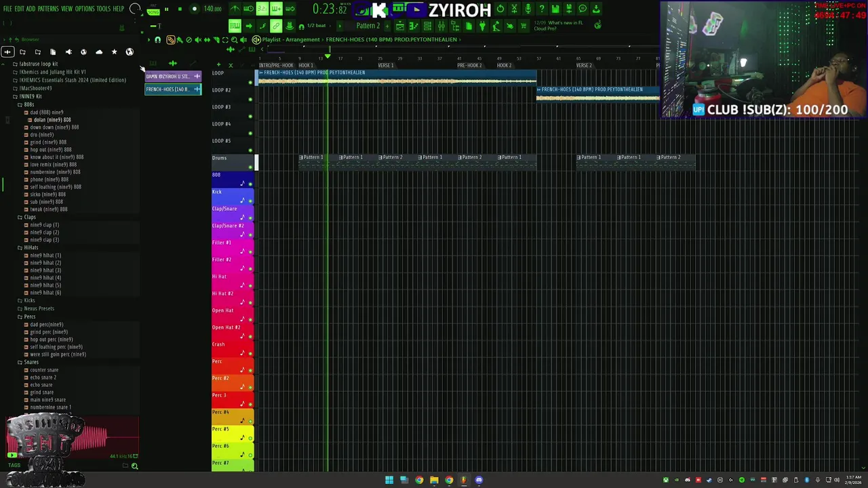Open the What's new in FL Cloud news
The width and height of the screenshot is (868, 488).
(x=559, y=26)
